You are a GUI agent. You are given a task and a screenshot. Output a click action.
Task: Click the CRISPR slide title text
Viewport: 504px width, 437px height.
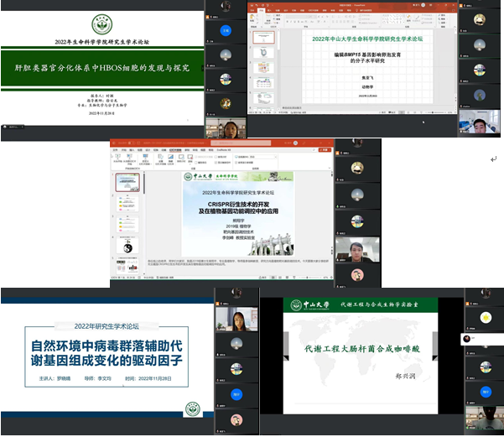238,207
